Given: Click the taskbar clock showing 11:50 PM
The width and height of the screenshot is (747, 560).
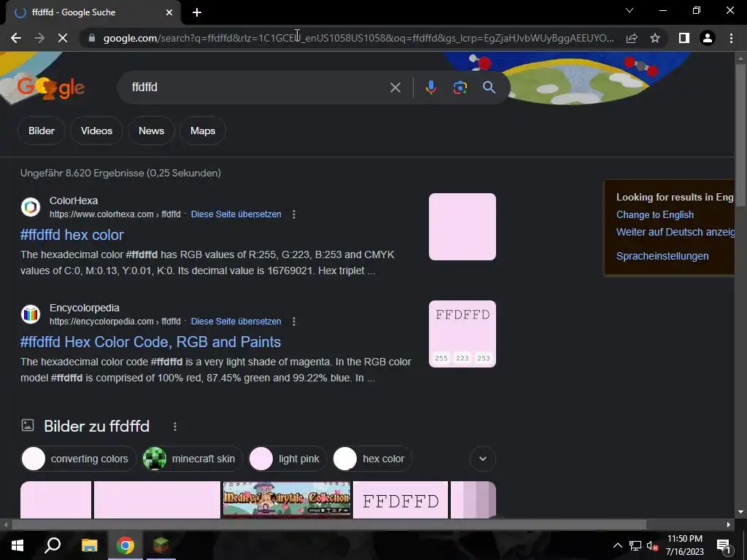Looking at the screenshot, I should point(684,545).
